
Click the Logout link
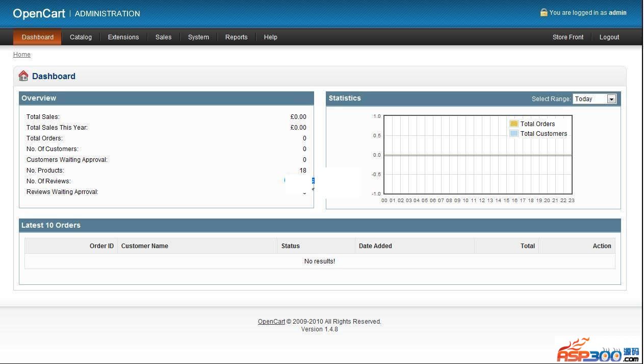coord(609,37)
